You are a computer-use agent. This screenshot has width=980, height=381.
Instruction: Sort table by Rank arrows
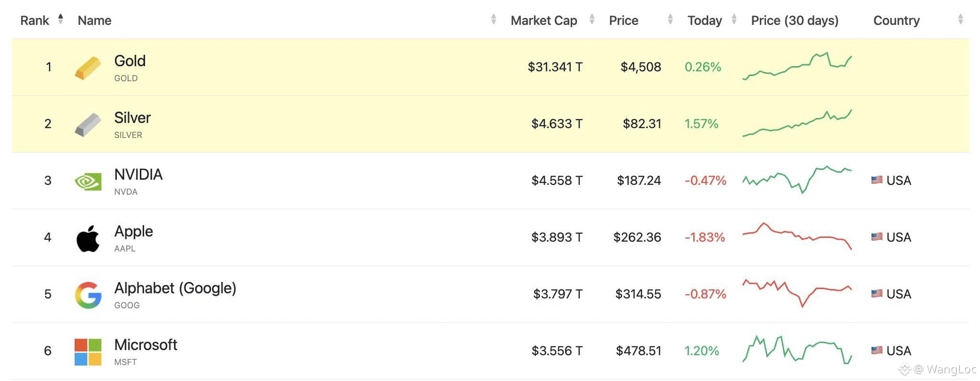pyautogui.click(x=60, y=19)
